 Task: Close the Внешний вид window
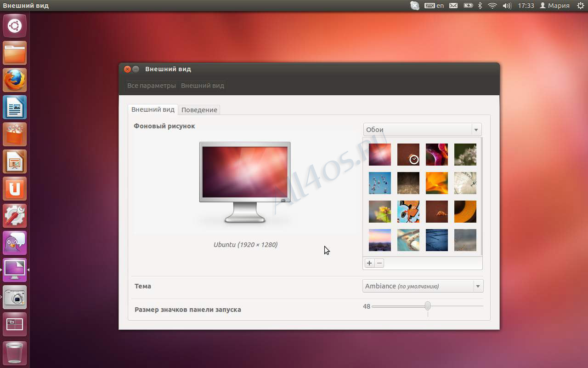click(x=128, y=69)
